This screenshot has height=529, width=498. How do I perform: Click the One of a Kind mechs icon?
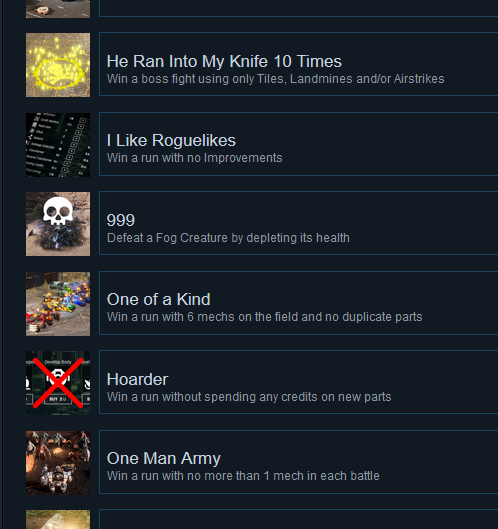tap(58, 304)
